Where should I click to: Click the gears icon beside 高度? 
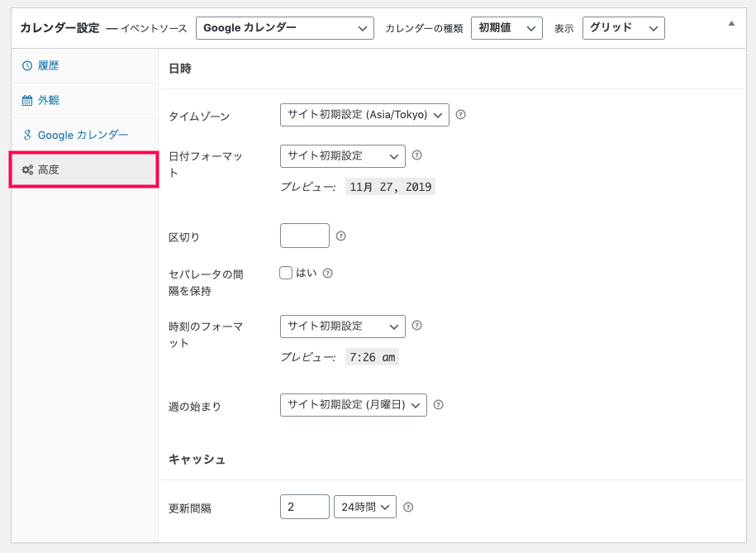[x=27, y=169]
